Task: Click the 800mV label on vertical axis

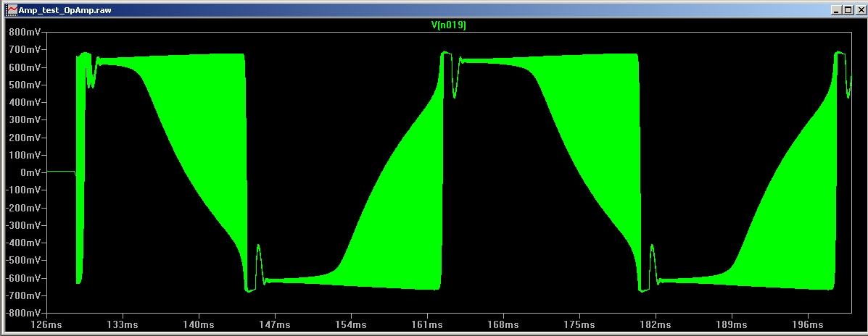Action: click(27, 33)
